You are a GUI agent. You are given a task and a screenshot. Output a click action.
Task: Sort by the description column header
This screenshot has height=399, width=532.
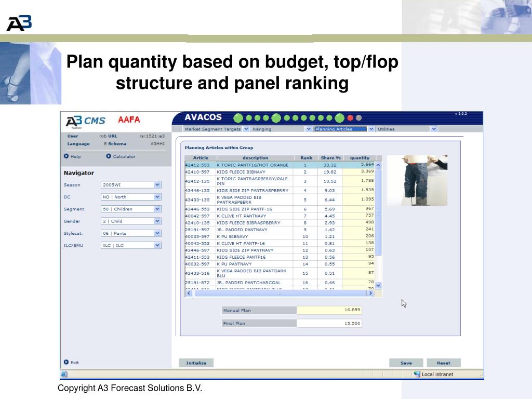point(255,158)
